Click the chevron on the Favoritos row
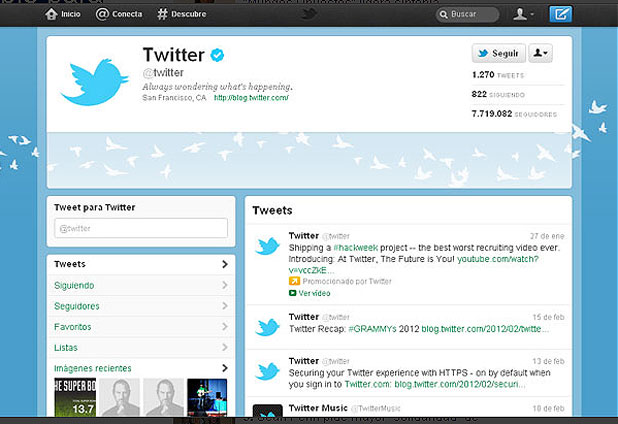This screenshot has height=424, width=618. [x=225, y=327]
